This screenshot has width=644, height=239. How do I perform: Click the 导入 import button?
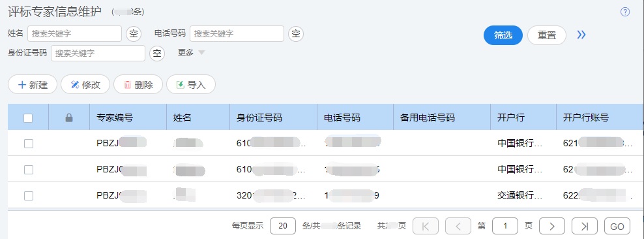click(x=190, y=84)
